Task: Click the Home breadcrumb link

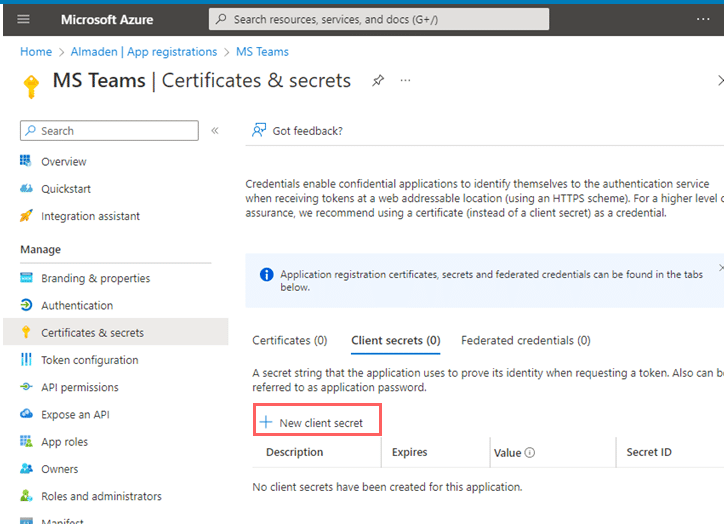Action: point(36,52)
